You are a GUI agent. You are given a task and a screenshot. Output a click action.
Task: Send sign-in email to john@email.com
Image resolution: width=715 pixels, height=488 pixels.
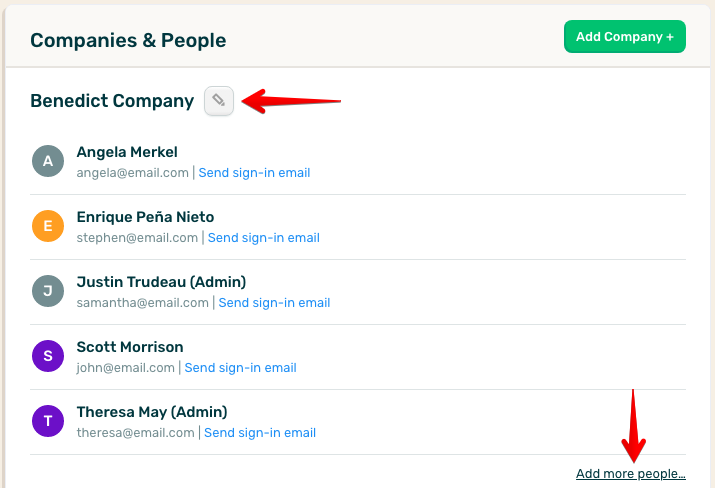coord(240,368)
